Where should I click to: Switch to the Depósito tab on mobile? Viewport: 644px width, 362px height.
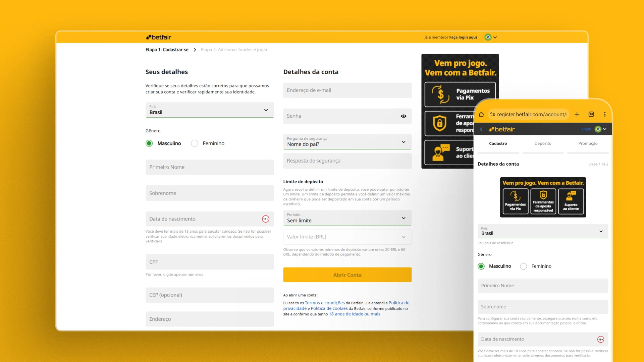point(543,143)
